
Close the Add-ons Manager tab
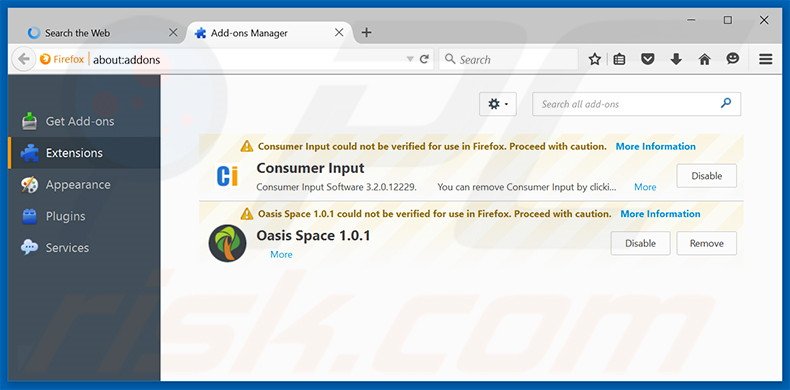tap(339, 33)
